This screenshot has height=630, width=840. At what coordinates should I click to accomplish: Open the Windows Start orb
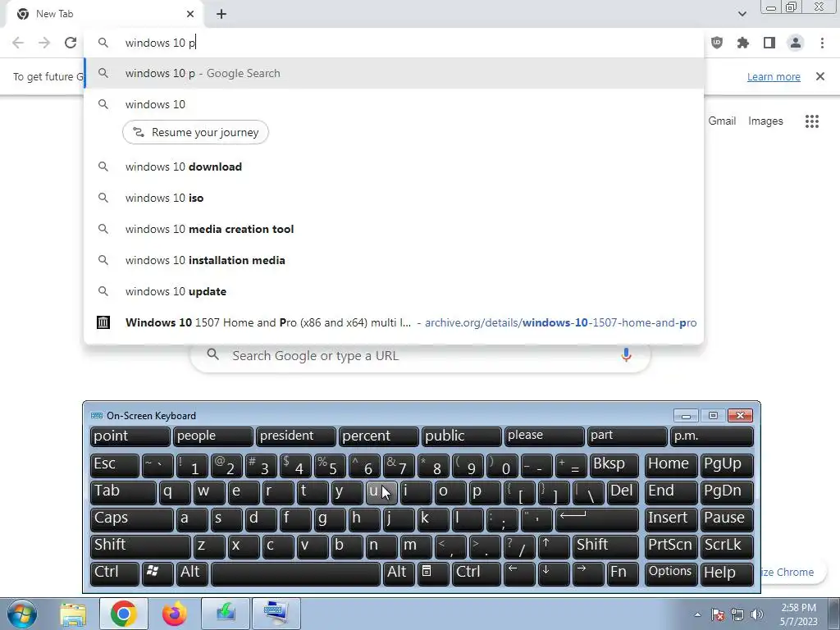pyautogui.click(x=21, y=614)
